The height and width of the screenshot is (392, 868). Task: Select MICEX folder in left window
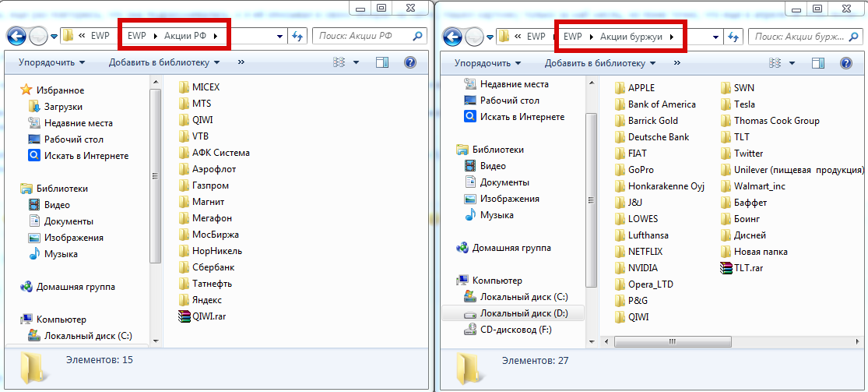[x=199, y=87]
